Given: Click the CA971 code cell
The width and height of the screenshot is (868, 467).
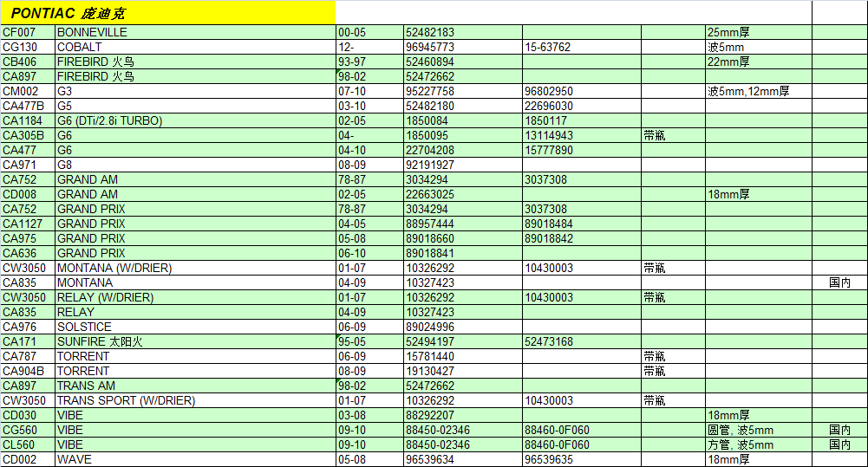Looking at the screenshot, I should pos(28,165).
